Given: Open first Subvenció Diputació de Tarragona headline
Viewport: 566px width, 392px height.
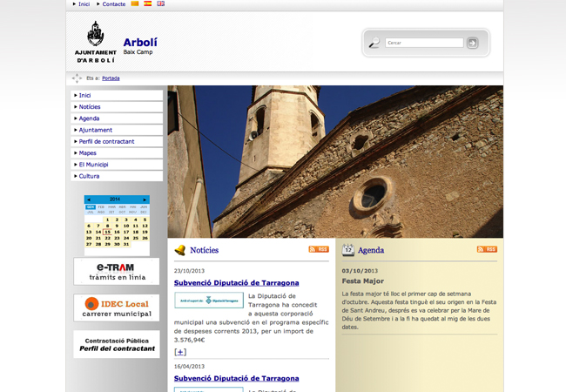Looking at the screenshot, I should (x=236, y=283).
